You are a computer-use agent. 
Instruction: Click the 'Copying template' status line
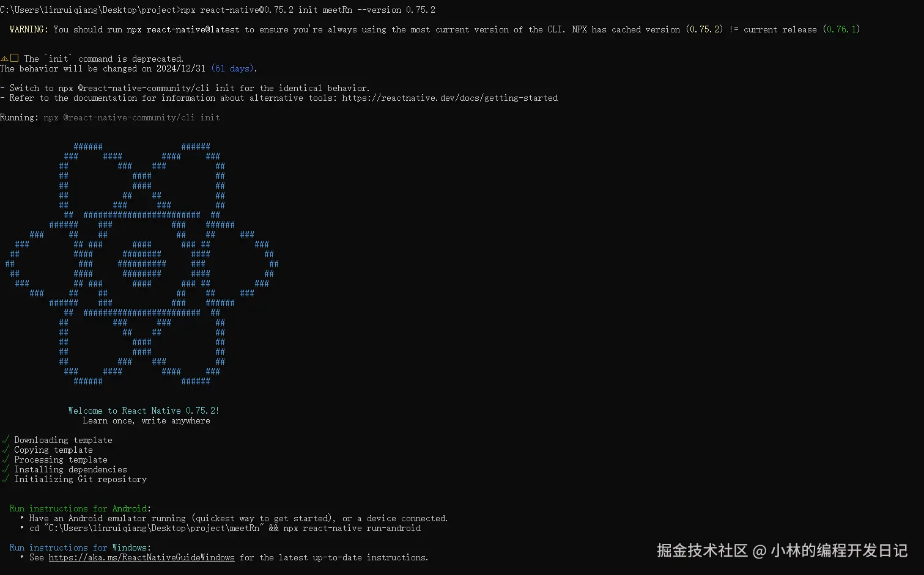[53, 450]
